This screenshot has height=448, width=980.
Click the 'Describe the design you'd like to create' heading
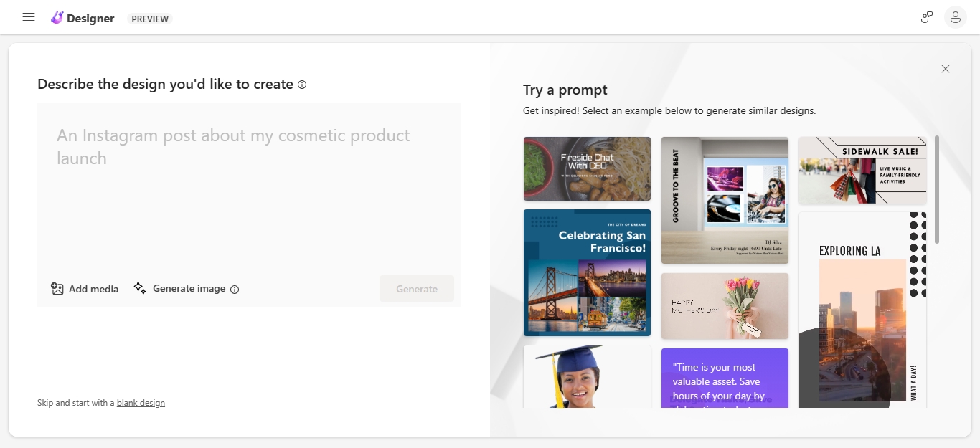165,84
